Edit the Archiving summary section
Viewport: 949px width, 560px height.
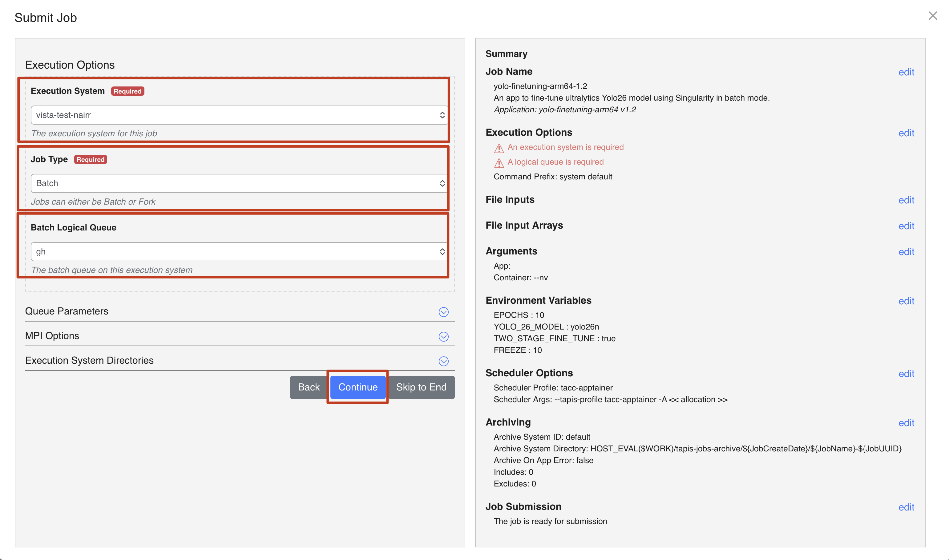click(906, 423)
